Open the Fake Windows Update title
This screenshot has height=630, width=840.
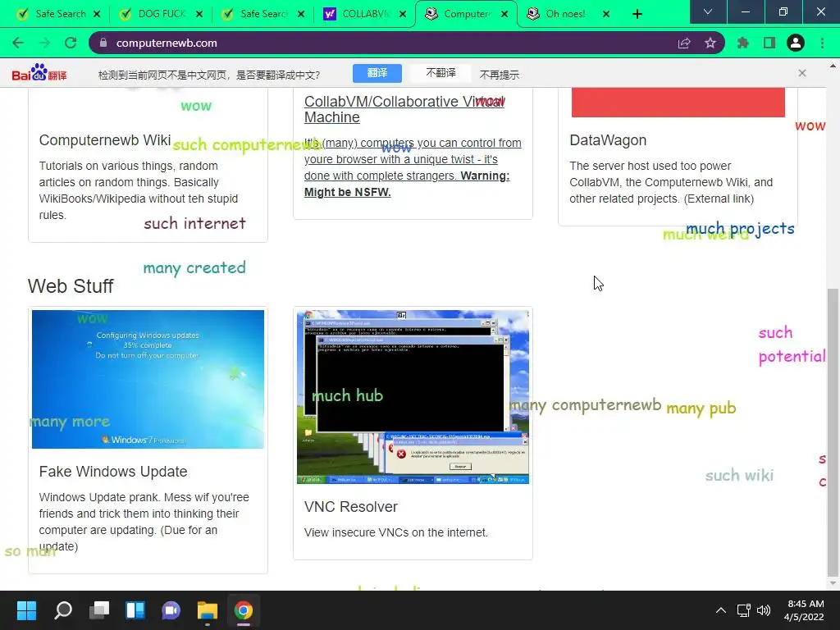(113, 472)
